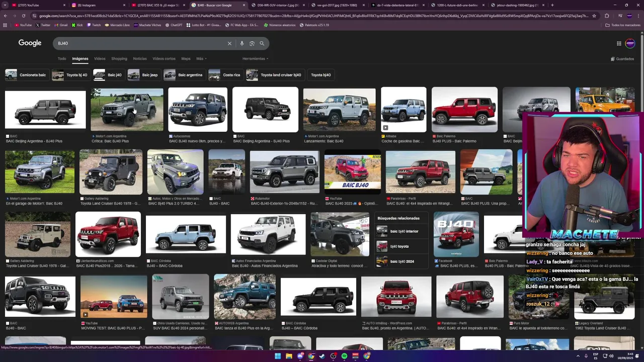Screen dimensions: 644x362
Task: Switch to the Shopping results tab
Action: click(119, 59)
